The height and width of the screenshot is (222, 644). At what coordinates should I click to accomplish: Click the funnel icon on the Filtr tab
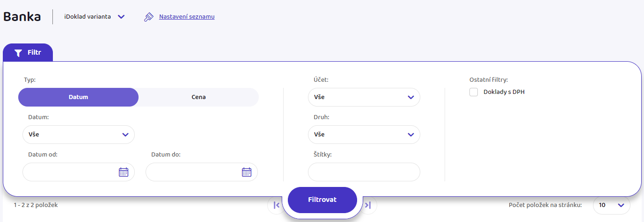tap(18, 53)
